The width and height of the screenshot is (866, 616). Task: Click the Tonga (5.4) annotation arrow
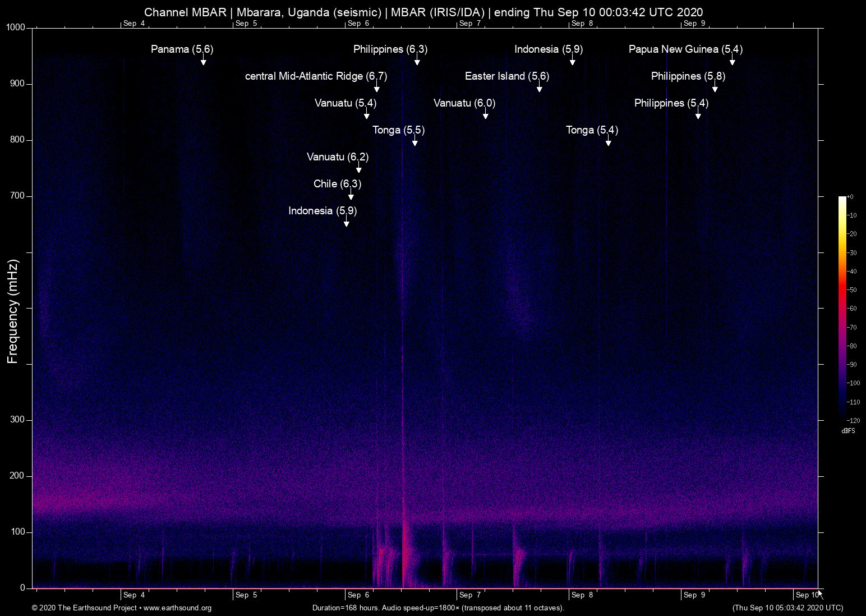608,143
